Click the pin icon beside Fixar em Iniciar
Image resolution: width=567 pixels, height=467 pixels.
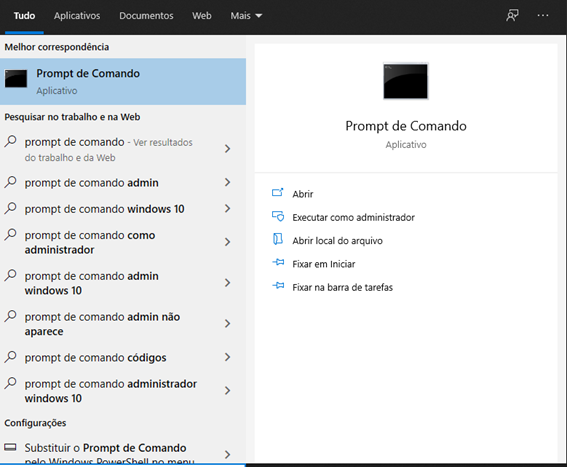(278, 262)
